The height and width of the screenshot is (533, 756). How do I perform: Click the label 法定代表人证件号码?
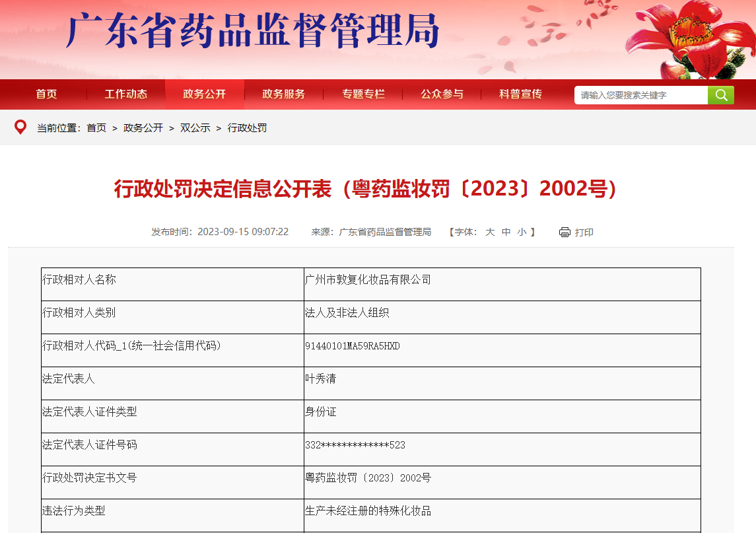pos(90,444)
